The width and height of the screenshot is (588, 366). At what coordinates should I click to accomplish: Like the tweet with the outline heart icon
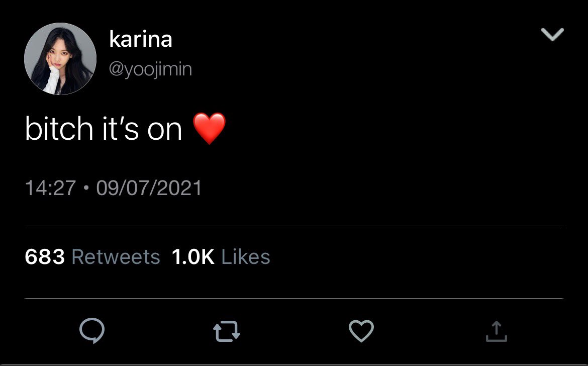click(361, 331)
